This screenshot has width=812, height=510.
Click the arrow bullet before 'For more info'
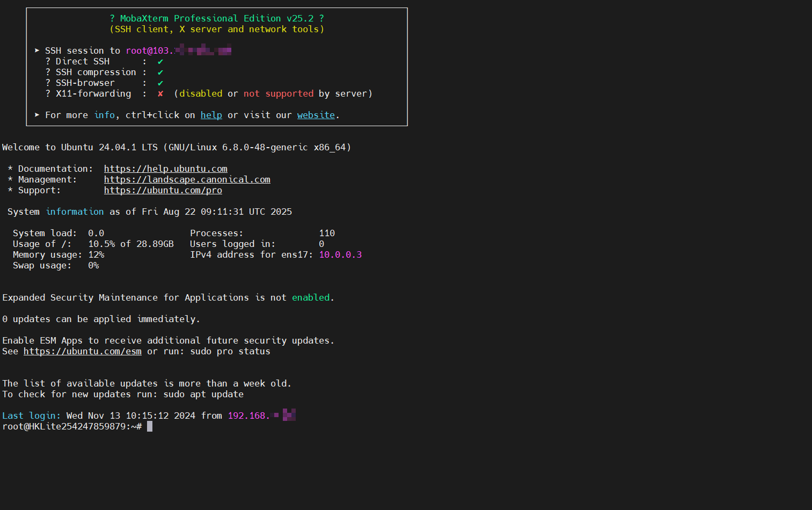pyautogui.click(x=37, y=115)
